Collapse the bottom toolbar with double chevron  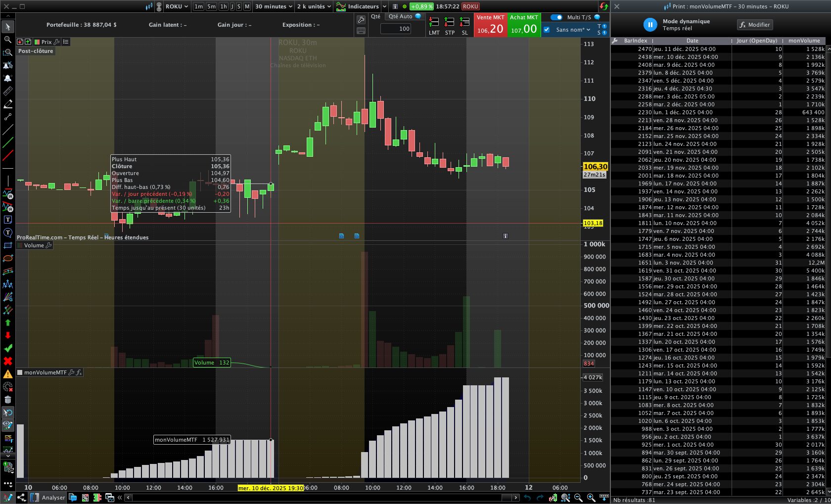120,498
